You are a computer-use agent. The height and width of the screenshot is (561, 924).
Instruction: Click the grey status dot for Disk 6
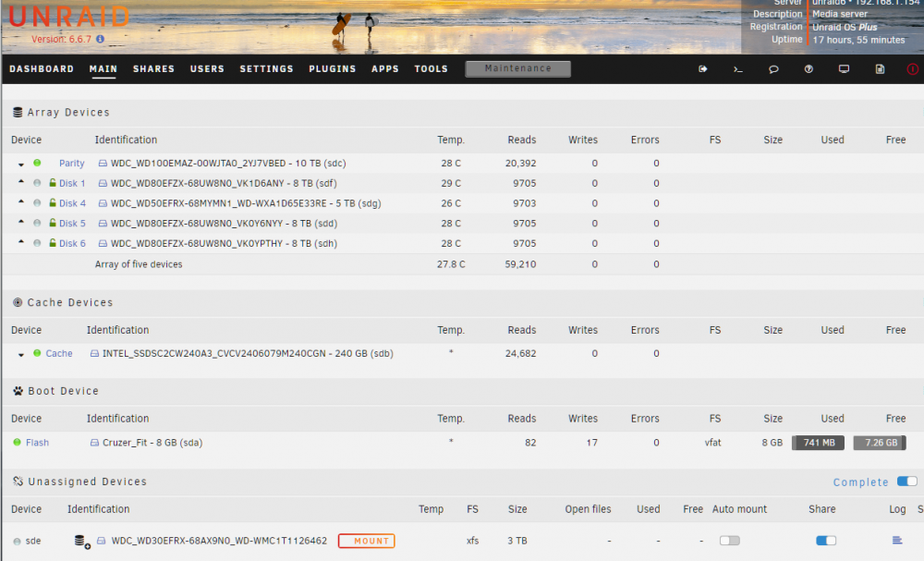pyautogui.click(x=37, y=243)
